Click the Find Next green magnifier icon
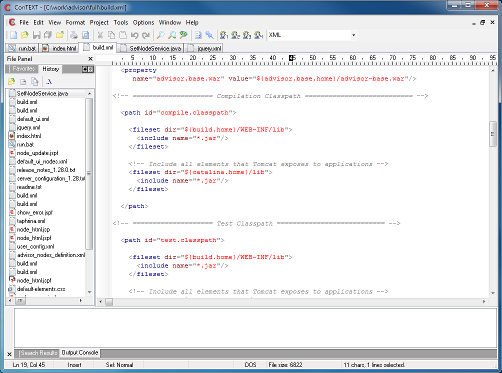Viewport: 502px width, 373px height. click(183, 35)
